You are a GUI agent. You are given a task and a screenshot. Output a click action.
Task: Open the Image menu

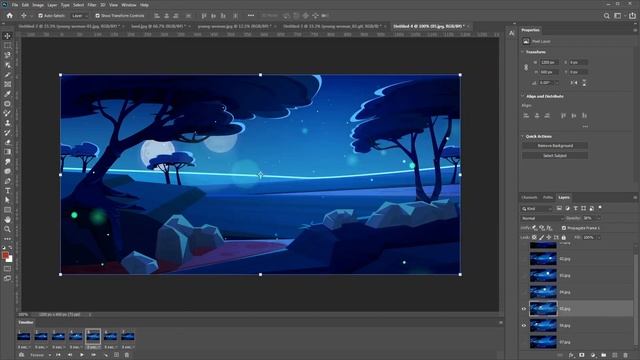(38, 5)
